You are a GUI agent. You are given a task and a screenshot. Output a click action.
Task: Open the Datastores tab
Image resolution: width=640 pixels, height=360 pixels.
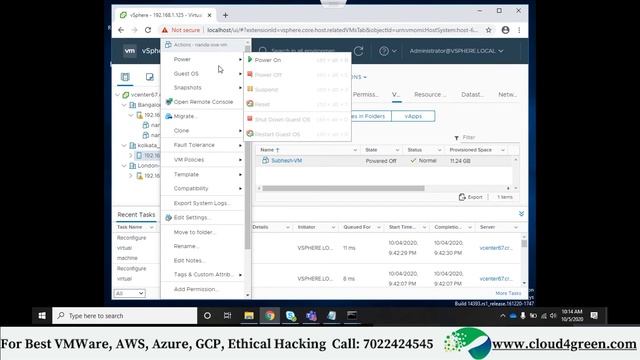point(472,94)
